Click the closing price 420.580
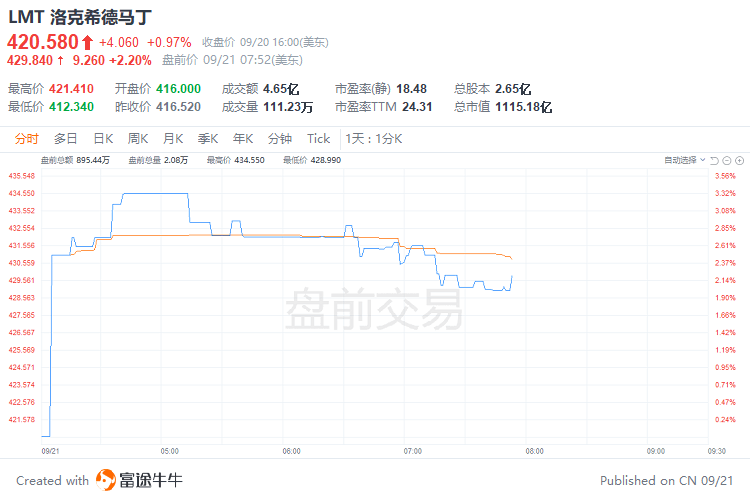Screen dimensions: 750x501 tap(43, 42)
